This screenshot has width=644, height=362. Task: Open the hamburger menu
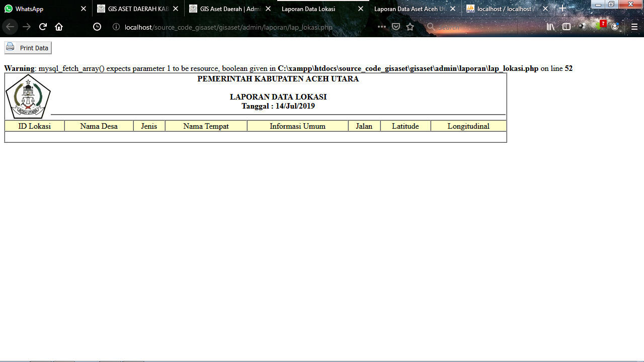point(634,27)
